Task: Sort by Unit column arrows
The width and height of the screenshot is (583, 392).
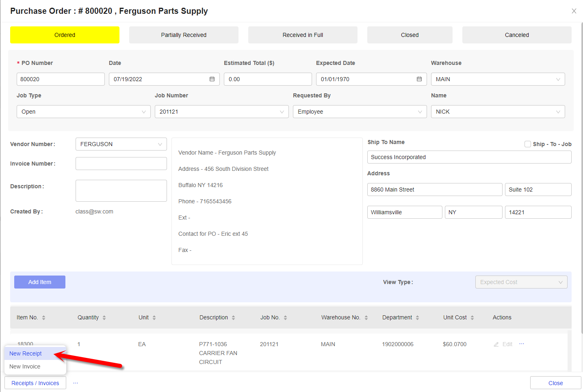Action: pos(154,318)
